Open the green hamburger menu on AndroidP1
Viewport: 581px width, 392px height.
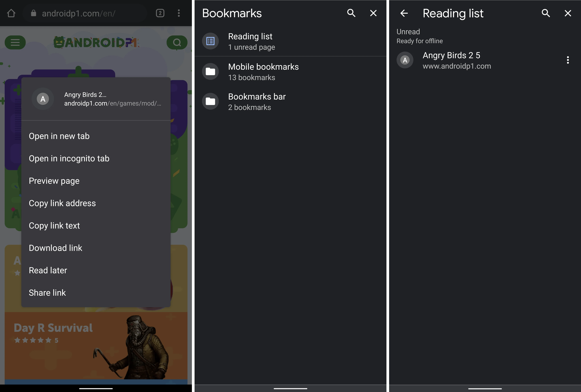click(x=15, y=42)
